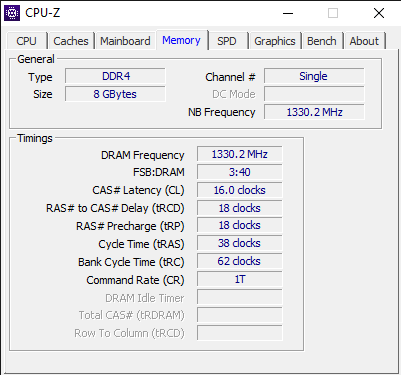Click the "FSB:DRAM" label
Viewport: 401px width, 375px height.
coord(159,172)
